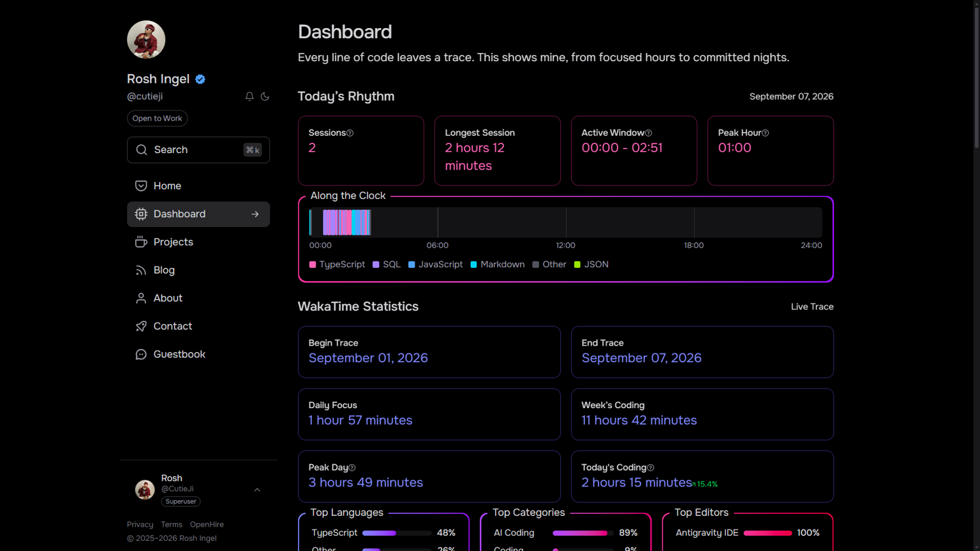Viewport: 980px width, 551px height.
Task: Click the Dashboard arrow icon
Action: (255, 214)
